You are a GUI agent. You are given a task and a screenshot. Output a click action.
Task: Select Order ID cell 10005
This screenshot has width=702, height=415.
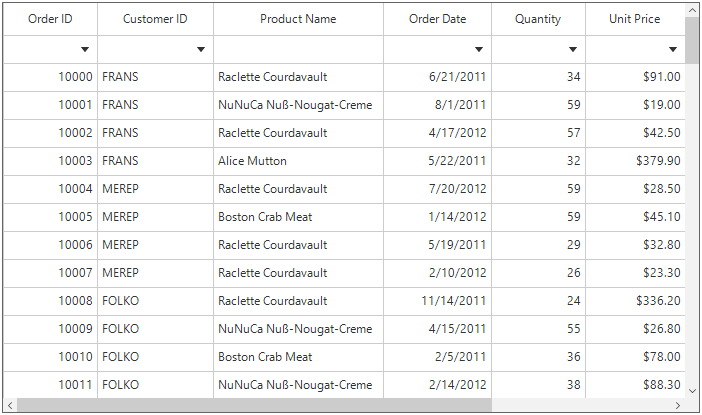(50, 217)
